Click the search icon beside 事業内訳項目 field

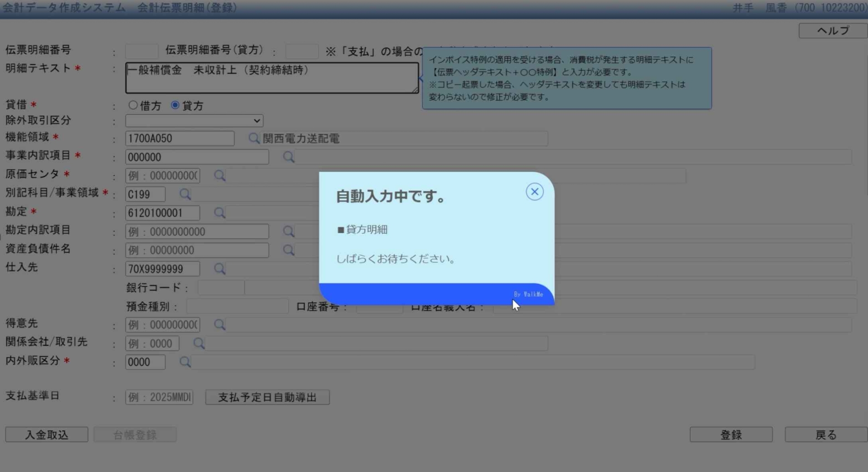tap(288, 157)
